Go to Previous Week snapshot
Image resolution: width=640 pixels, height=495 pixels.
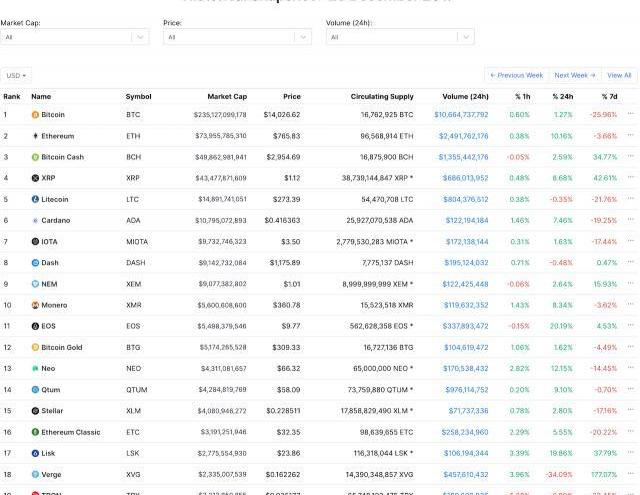pos(516,75)
